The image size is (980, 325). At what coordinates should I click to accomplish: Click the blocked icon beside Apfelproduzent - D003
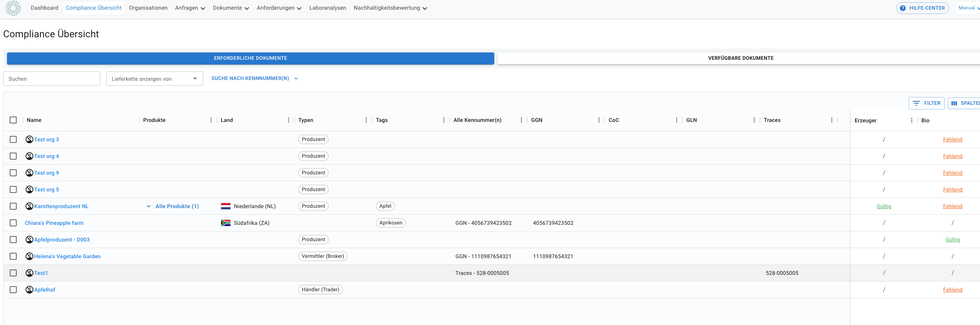point(29,240)
